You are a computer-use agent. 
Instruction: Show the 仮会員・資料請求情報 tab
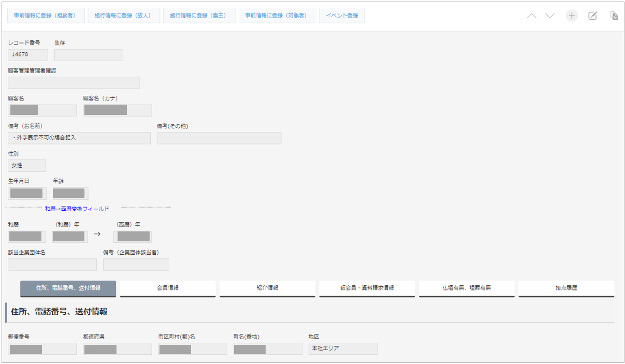pyautogui.click(x=367, y=288)
